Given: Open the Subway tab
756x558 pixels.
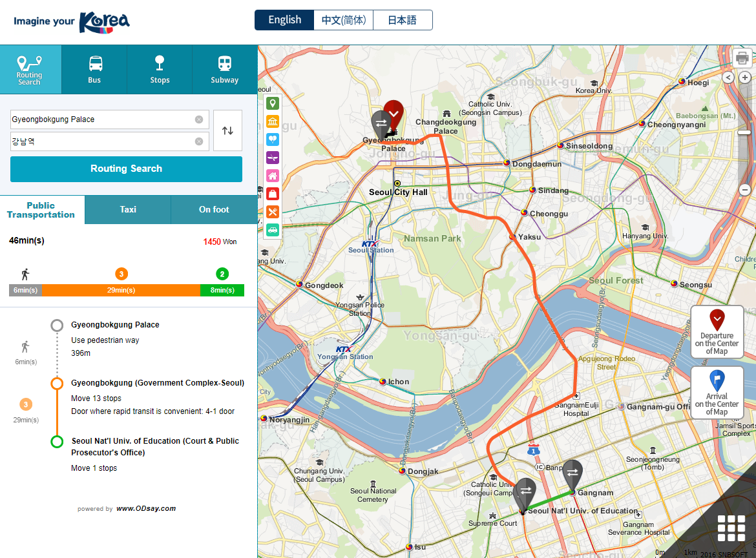Looking at the screenshot, I should point(225,69).
